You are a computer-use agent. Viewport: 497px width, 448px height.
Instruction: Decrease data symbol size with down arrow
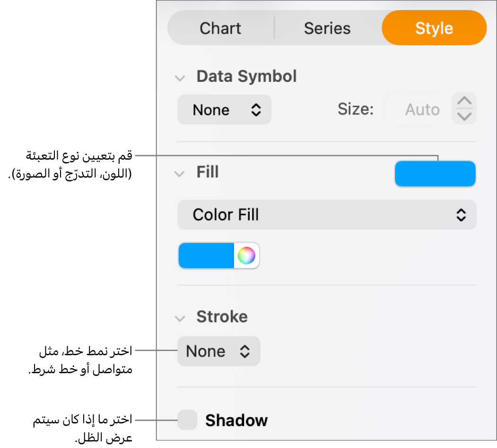464,116
